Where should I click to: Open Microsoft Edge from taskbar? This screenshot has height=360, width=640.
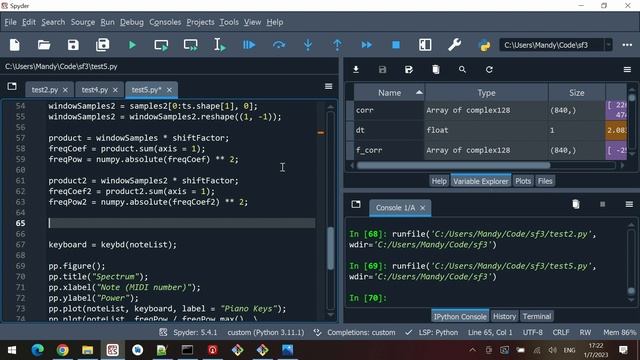coord(38,350)
